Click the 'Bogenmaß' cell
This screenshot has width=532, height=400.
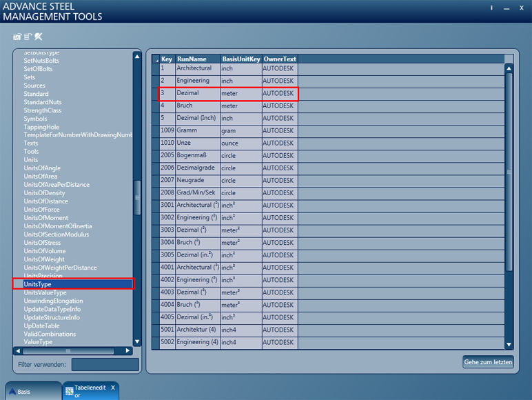tap(198, 156)
